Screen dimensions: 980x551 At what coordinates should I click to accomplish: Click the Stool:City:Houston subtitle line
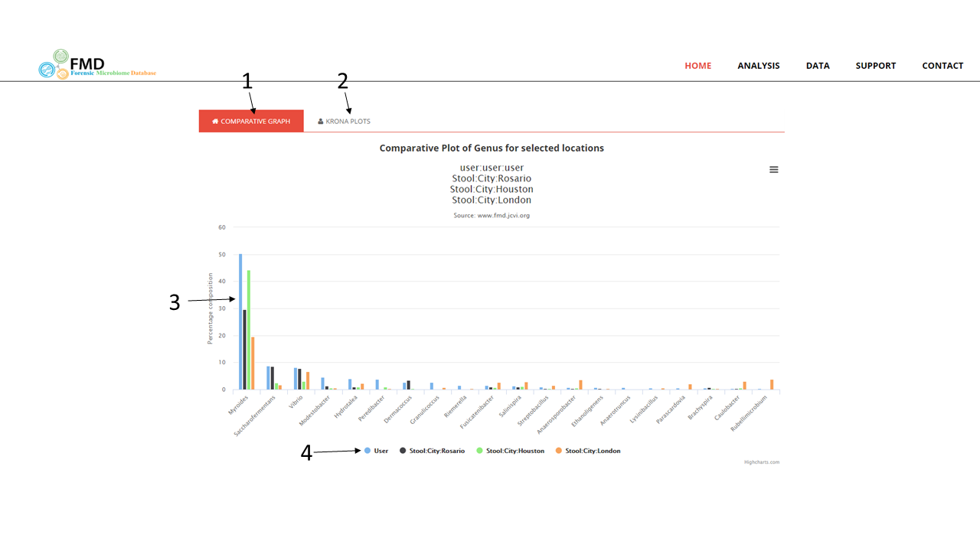[x=492, y=189]
